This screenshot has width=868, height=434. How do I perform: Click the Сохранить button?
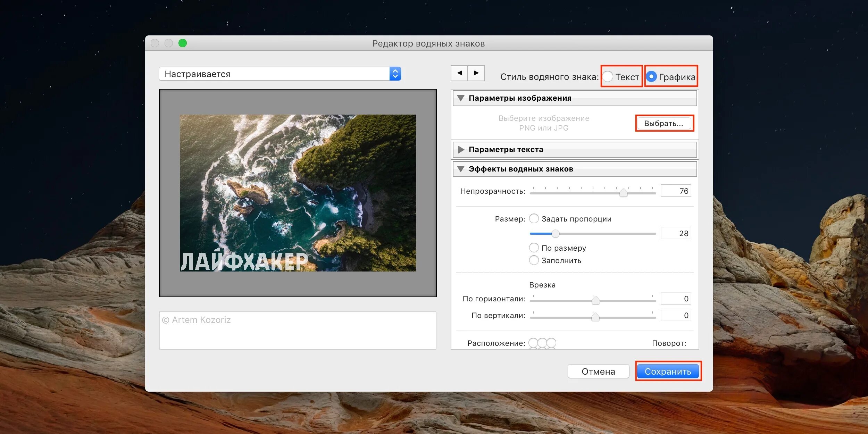pyautogui.click(x=668, y=372)
